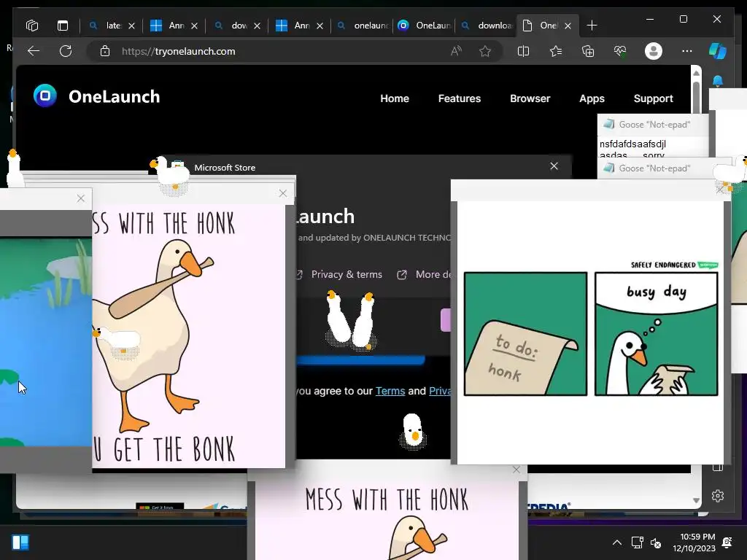Click the page scrollbar down arrow
Viewport: 747px width, 560px height.
[x=696, y=500]
